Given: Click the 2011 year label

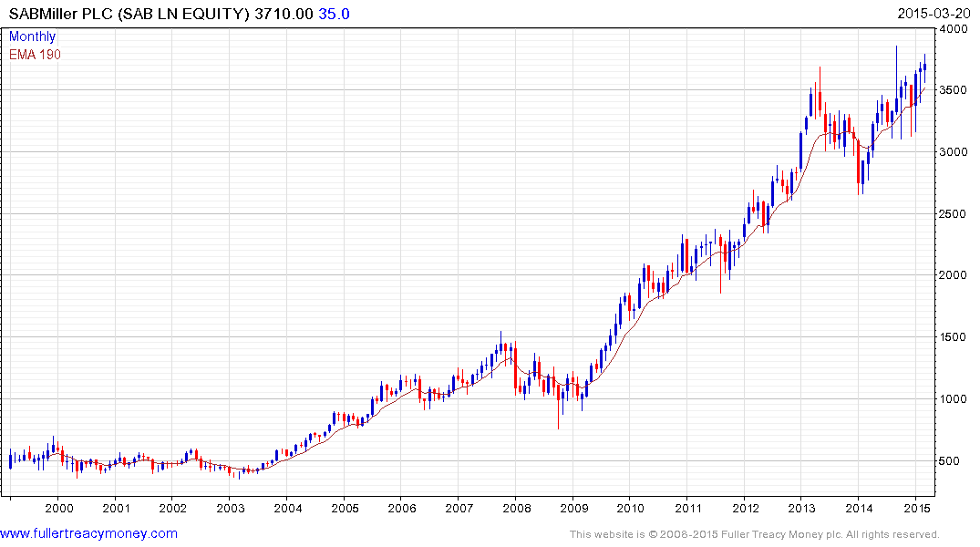Looking at the screenshot, I should point(688,508).
